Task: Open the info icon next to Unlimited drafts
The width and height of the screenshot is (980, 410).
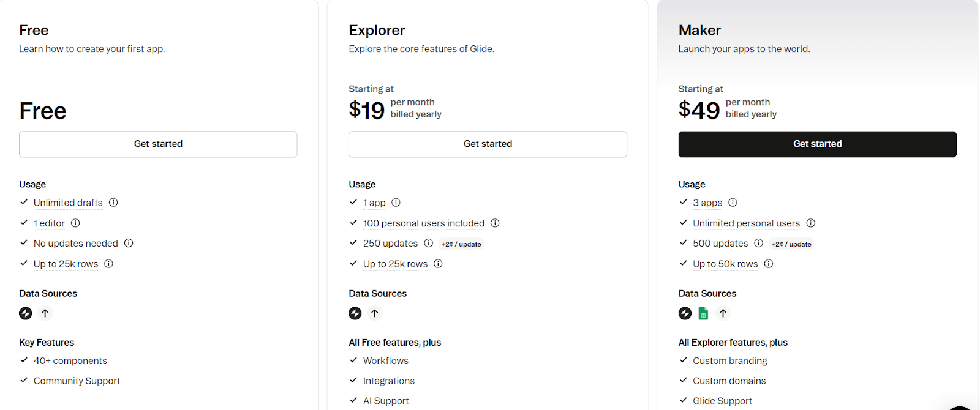Action: (113, 203)
